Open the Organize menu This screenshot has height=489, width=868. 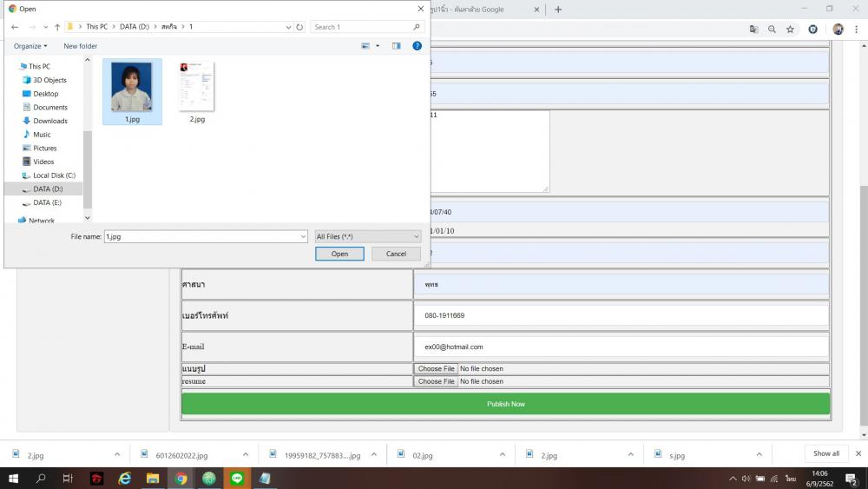(x=30, y=46)
